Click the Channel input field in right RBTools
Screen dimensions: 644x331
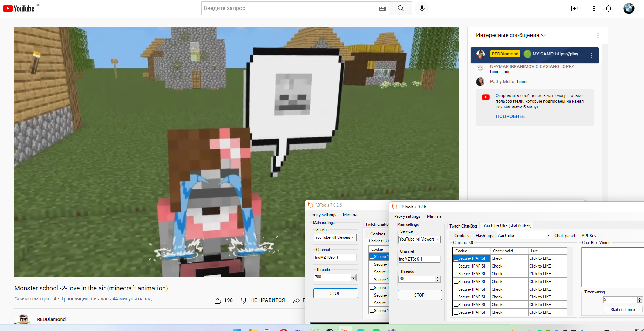(x=419, y=259)
